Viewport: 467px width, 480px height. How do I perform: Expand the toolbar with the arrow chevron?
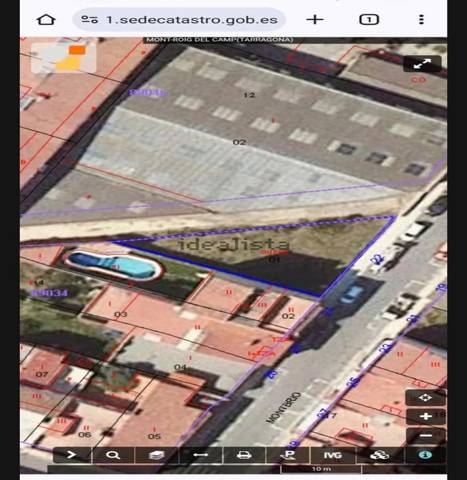coord(72,455)
